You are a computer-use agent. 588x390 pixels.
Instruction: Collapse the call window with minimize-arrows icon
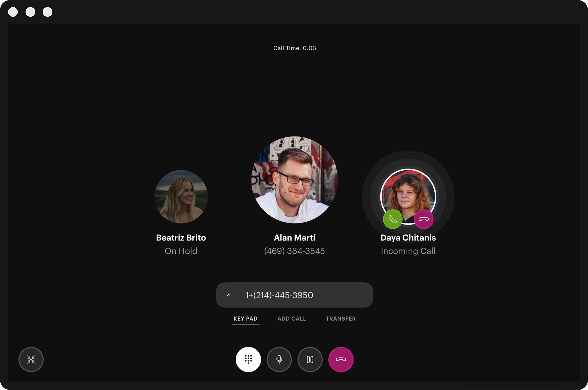tap(31, 359)
